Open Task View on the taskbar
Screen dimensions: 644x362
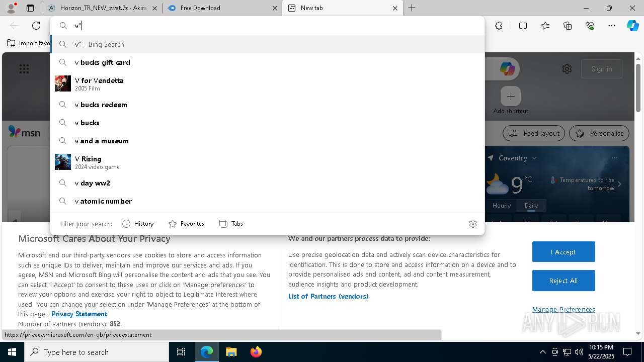181,352
